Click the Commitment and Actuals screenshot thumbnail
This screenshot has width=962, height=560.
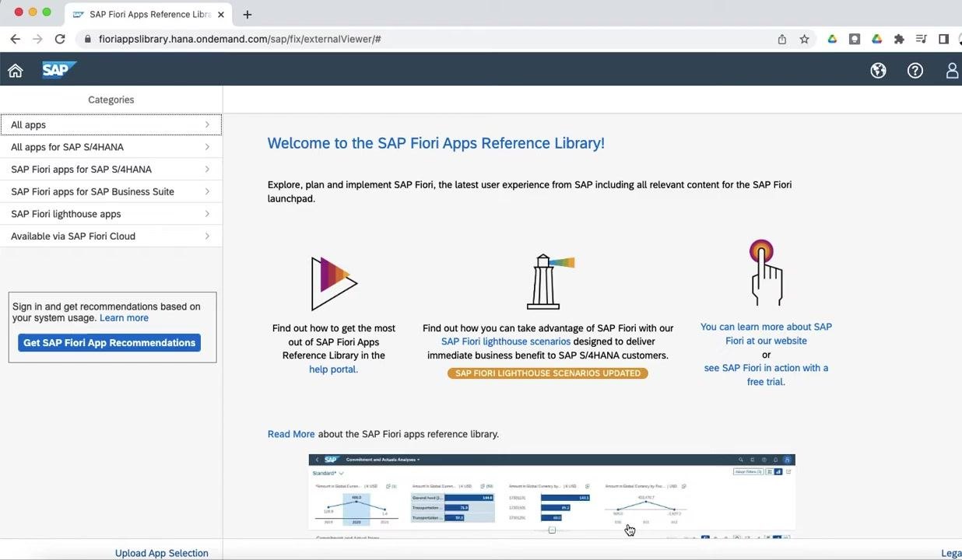[552, 496]
